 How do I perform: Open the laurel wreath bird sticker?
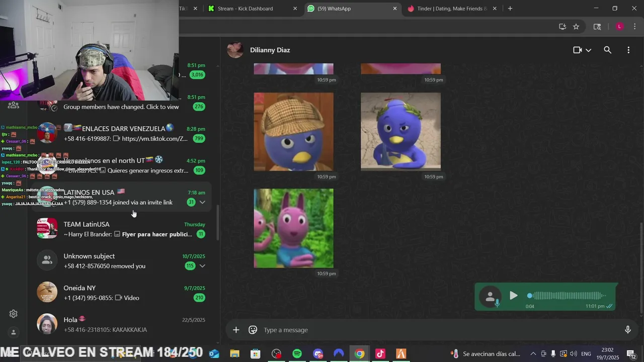[x=400, y=132]
